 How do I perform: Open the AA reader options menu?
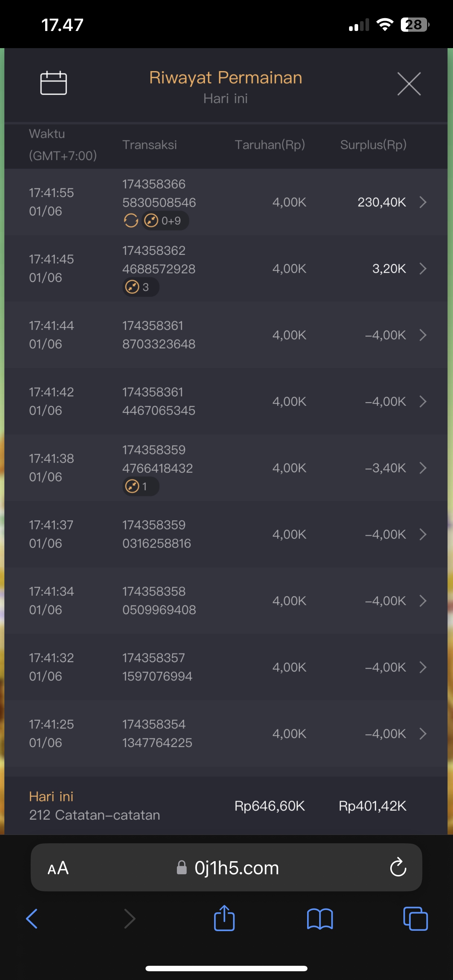coord(58,868)
